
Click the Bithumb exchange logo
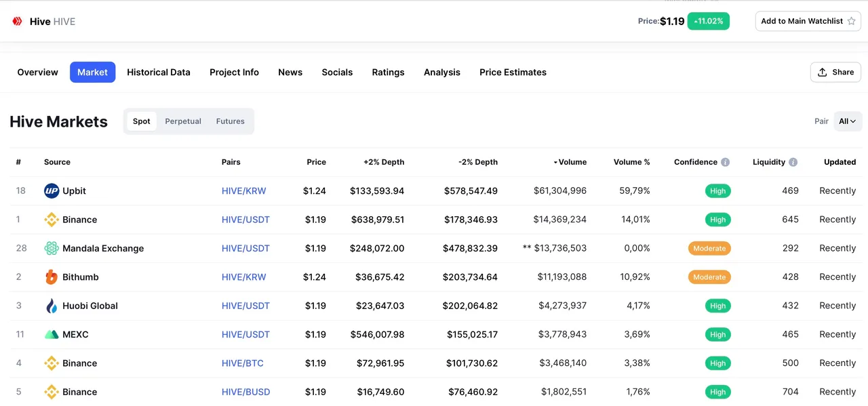(x=52, y=277)
